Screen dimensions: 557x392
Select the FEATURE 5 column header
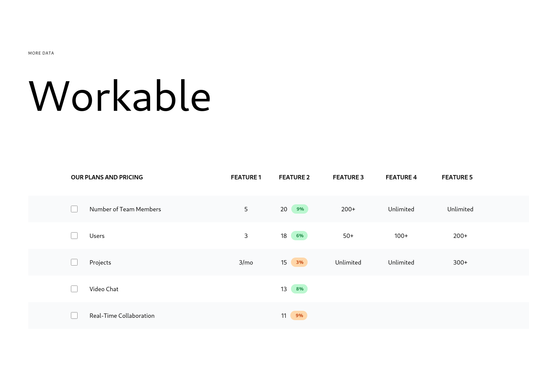(x=457, y=177)
